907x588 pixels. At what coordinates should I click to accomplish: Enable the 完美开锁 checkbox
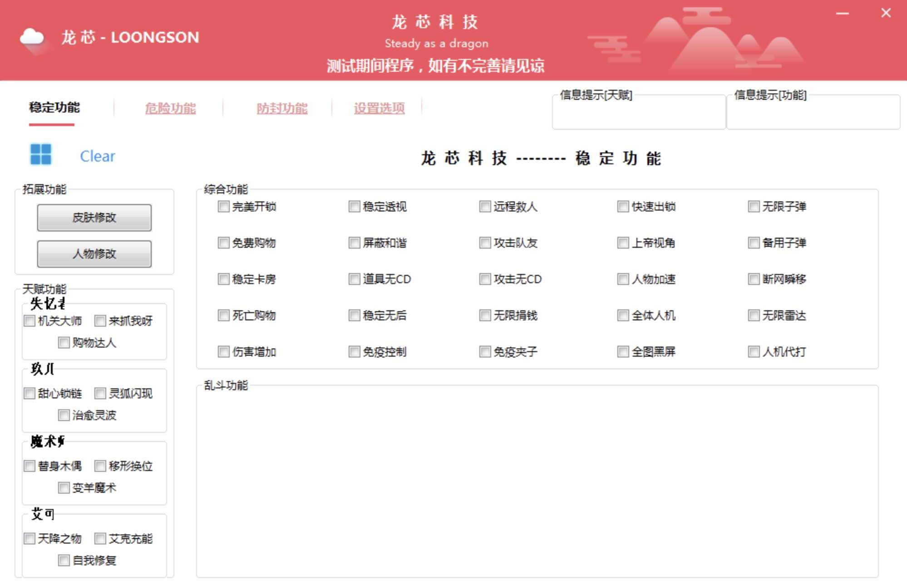(x=223, y=207)
